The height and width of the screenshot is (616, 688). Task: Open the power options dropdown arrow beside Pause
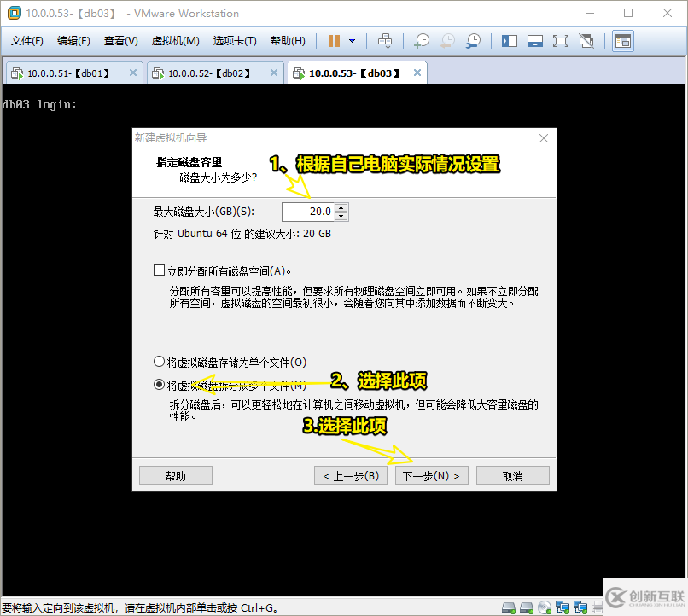pyautogui.click(x=352, y=41)
